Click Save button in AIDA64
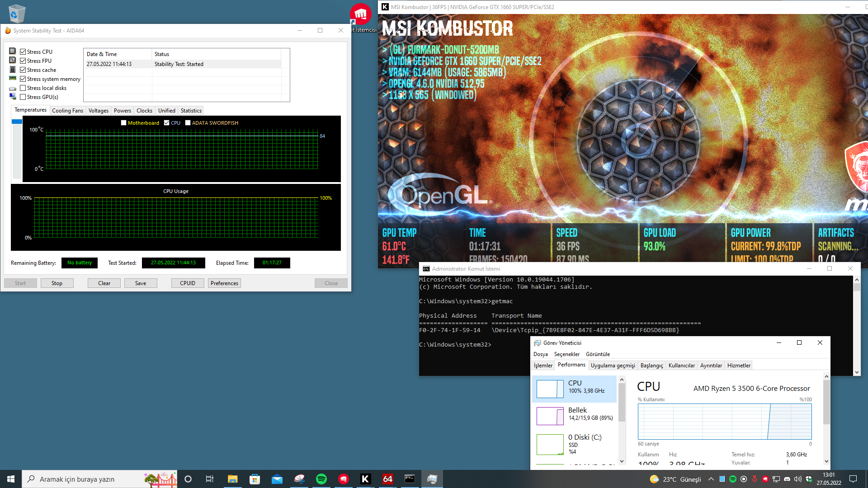Image resolution: width=868 pixels, height=488 pixels. [141, 283]
